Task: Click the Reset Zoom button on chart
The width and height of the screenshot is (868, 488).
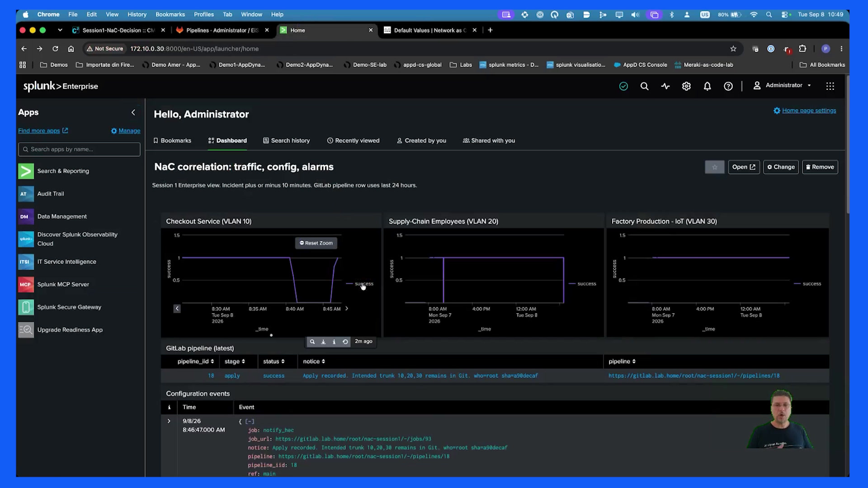Action: [316, 243]
